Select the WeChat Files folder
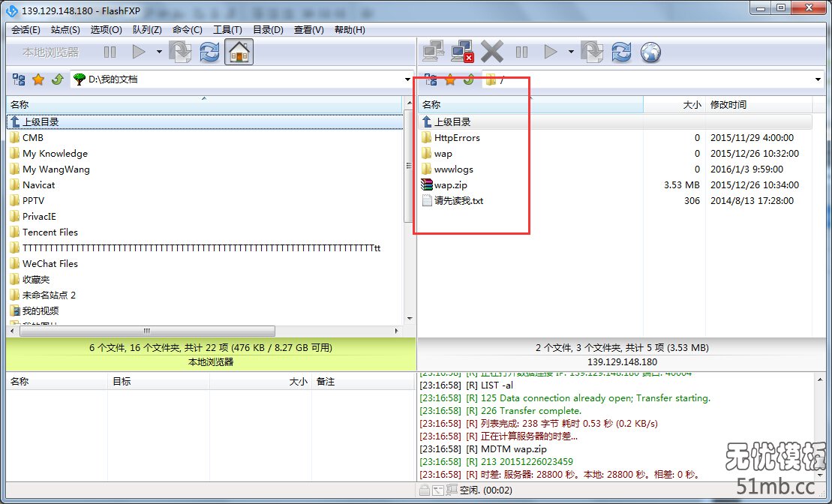 click(x=44, y=264)
